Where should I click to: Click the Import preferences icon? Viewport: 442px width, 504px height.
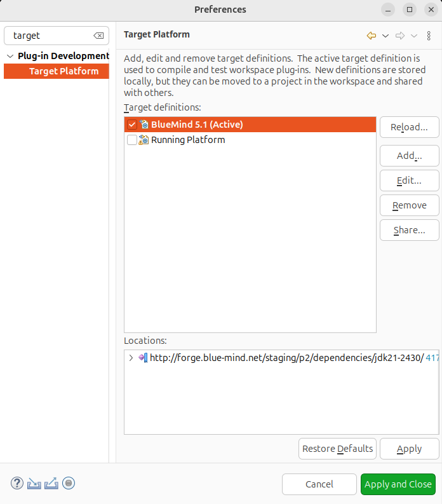coord(34,484)
